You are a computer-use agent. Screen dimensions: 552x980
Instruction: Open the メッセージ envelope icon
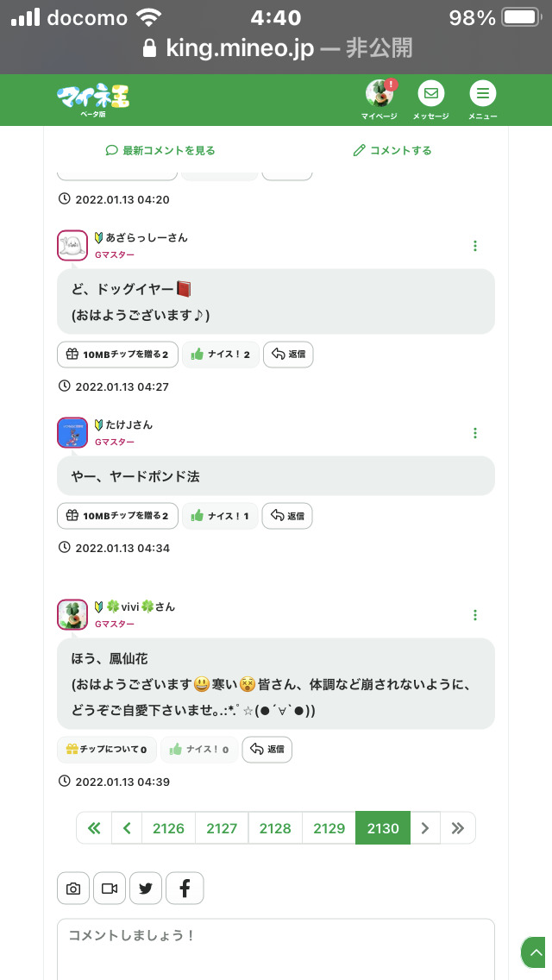click(430, 94)
